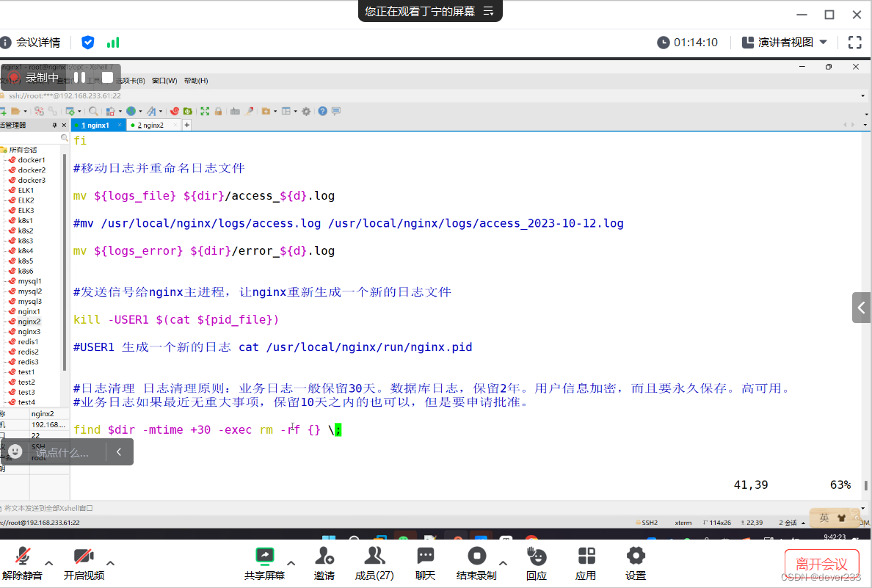This screenshot has height=588, width=872.
Task: Switch to the 1 nginx1 tab
Action: point(95,126)
